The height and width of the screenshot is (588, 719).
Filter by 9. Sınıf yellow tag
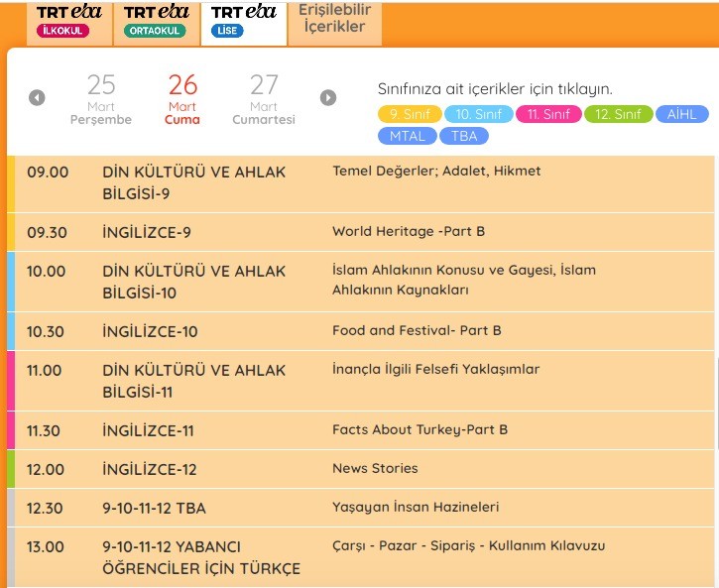coord(410,114)
